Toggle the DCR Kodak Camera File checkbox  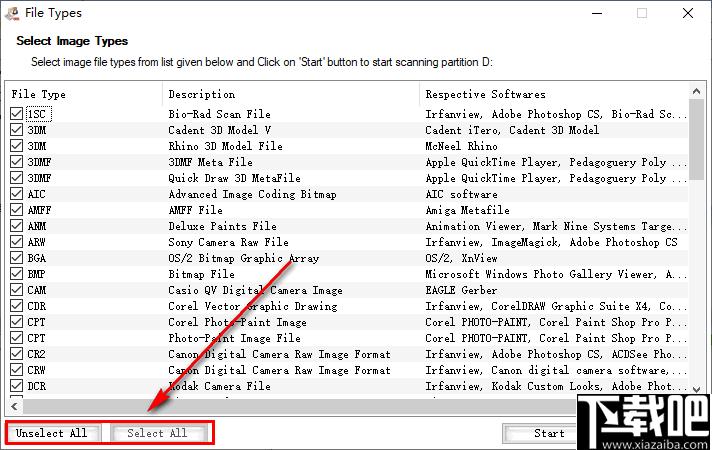[16, 386]
